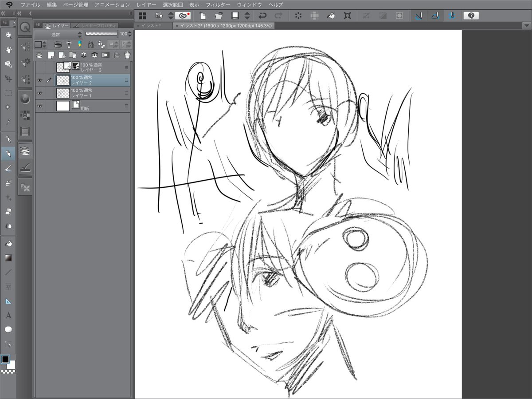Select the Text tool
Image resolution: width=532 pixels, height=399 pixels.
tap(8, 316)
